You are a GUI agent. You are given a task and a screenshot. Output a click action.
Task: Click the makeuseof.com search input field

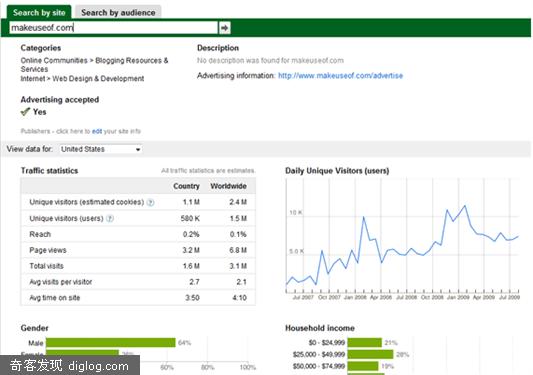(x=114, y=28)
